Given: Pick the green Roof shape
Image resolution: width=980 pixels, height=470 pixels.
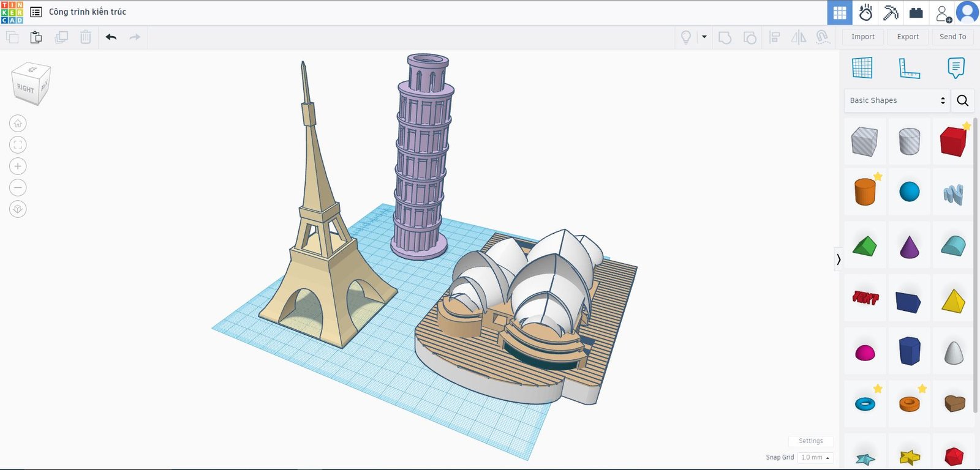Looking at the screenshot, I should click(864, 246).
